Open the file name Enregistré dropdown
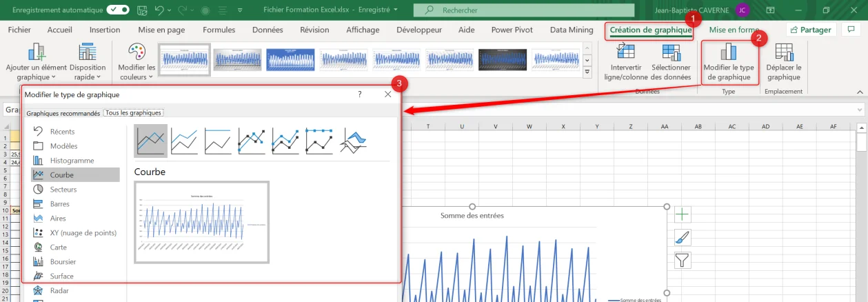868x302 pixels. point(394,10)
